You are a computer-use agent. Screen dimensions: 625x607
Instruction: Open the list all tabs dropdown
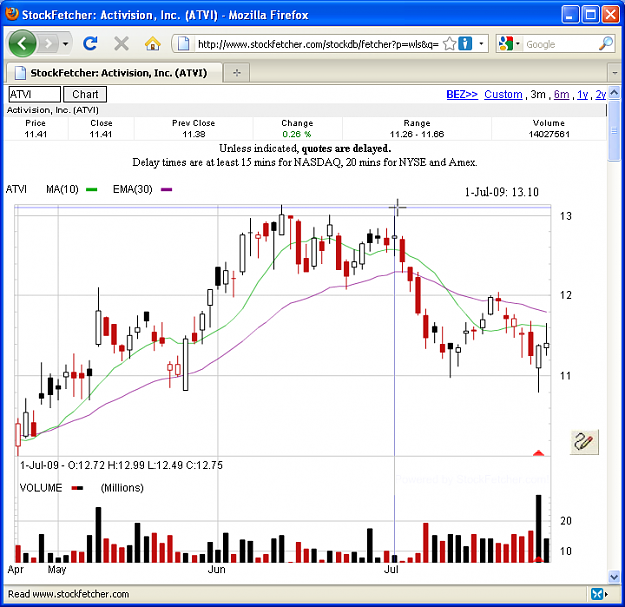614,73
